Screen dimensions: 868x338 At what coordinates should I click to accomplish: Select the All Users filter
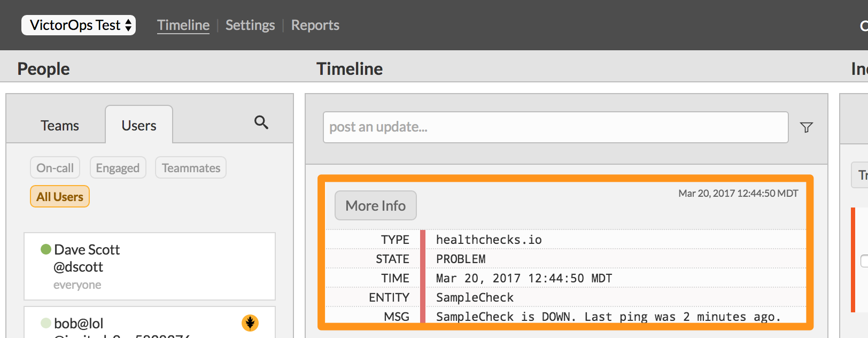pos(60,197)
